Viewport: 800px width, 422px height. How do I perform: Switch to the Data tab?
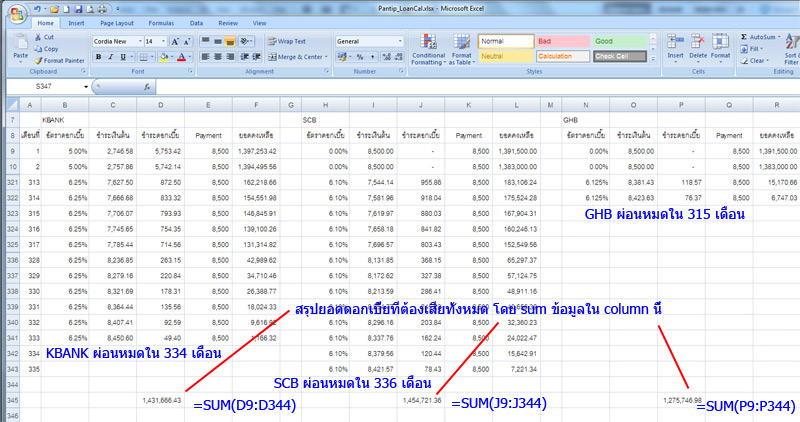tap(196, 23)
